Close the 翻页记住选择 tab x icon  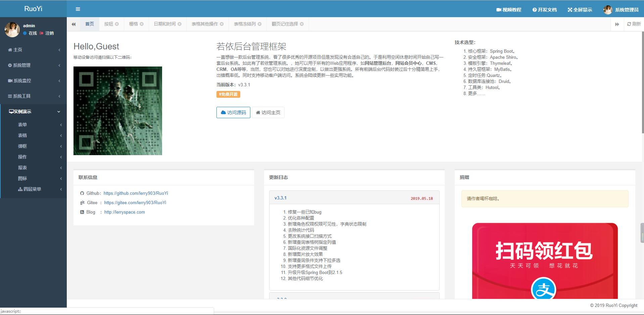[x=302, y=24]
